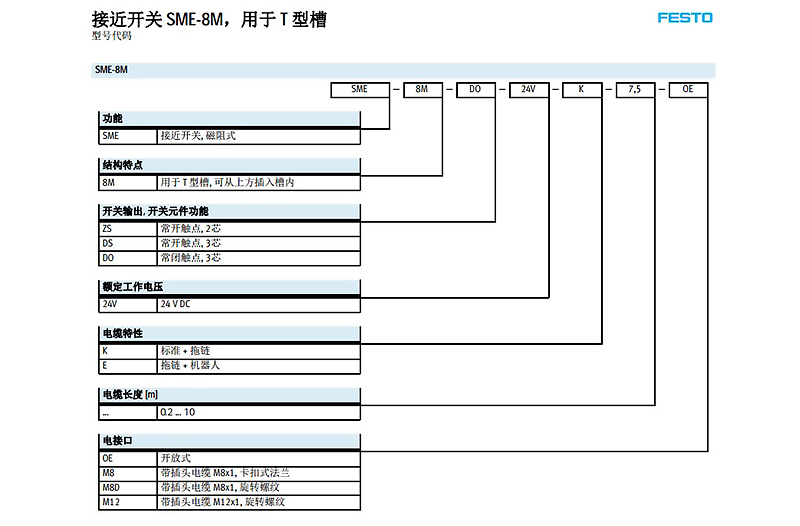Click the E cell under 电缆特性
The width and height of the screenshot is (800, 526).
tap(128, 366)
